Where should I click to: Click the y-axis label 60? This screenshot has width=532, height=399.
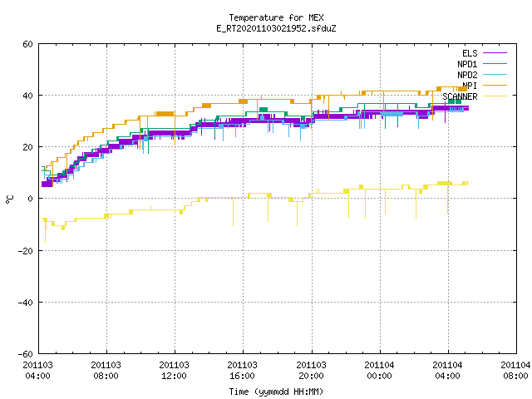[x=27, y=44]
